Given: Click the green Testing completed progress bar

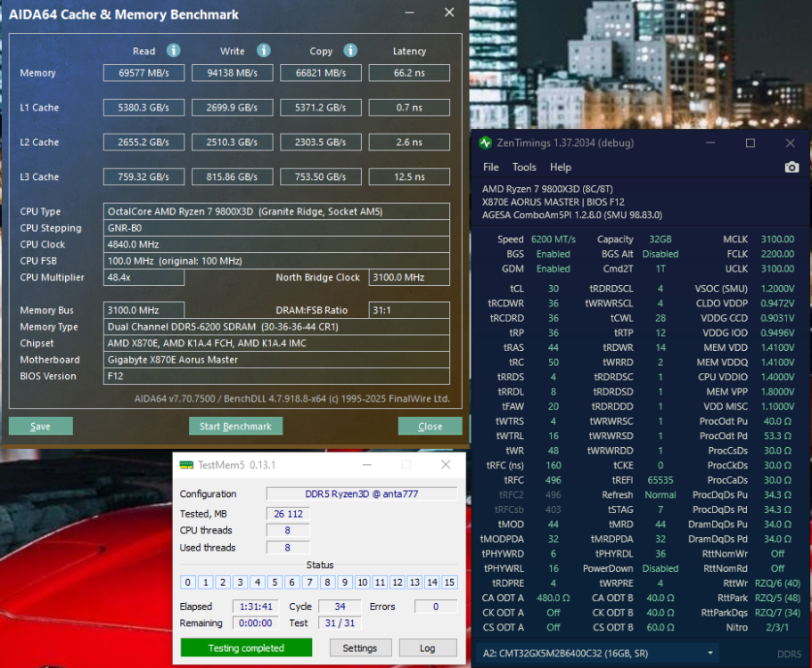Looking at the screenshot, I should click(x=246, y=648).
